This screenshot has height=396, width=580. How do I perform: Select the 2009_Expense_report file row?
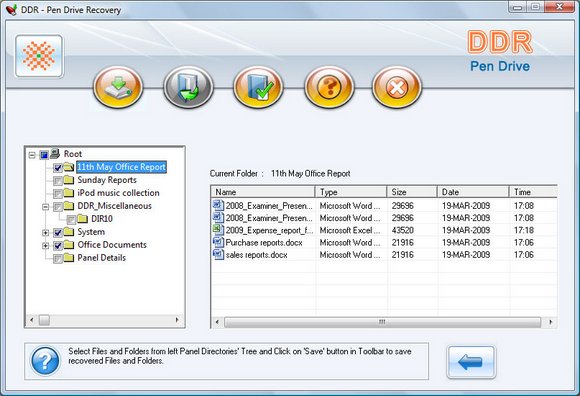point(384,230)
